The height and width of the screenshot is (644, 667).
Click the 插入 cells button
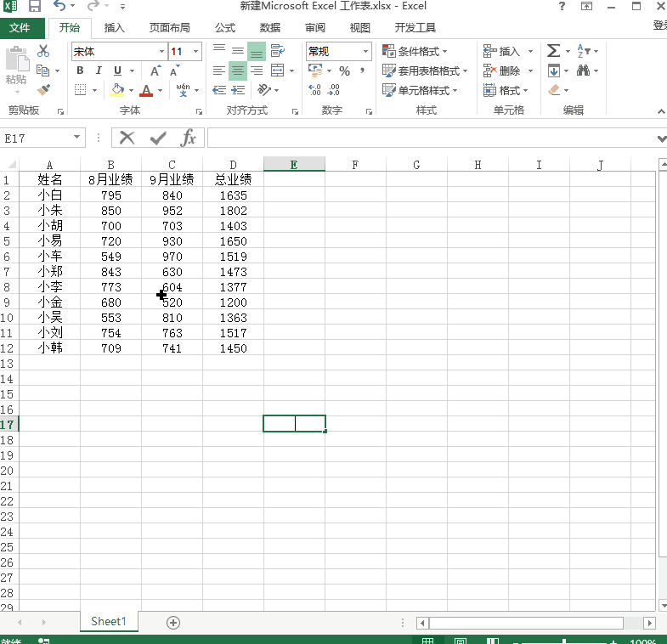coord(501,51)
